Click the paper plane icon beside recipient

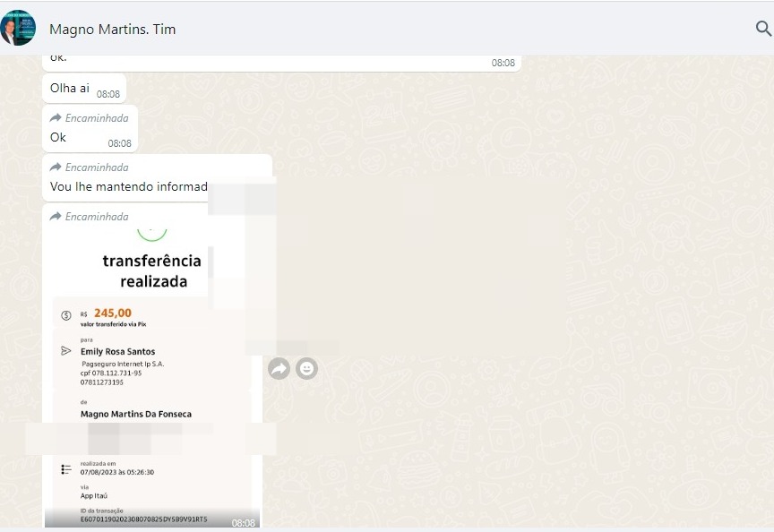(x=66, y=350)
